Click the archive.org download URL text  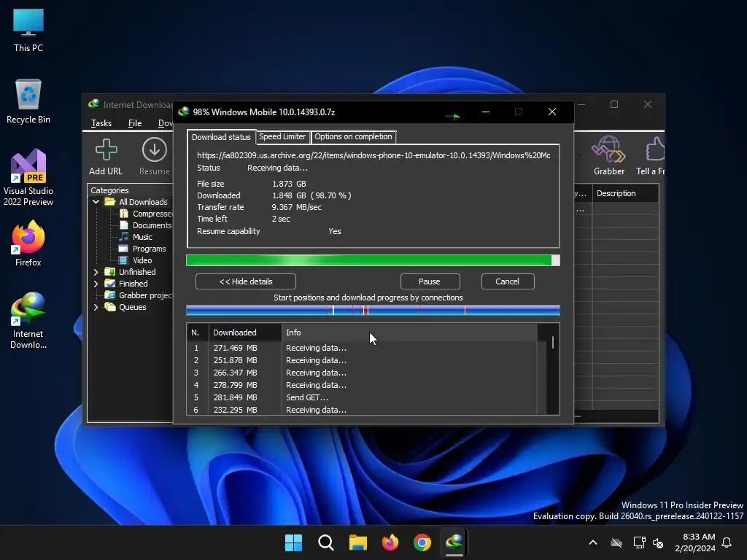pyautogui.click(x=373, y=155)
